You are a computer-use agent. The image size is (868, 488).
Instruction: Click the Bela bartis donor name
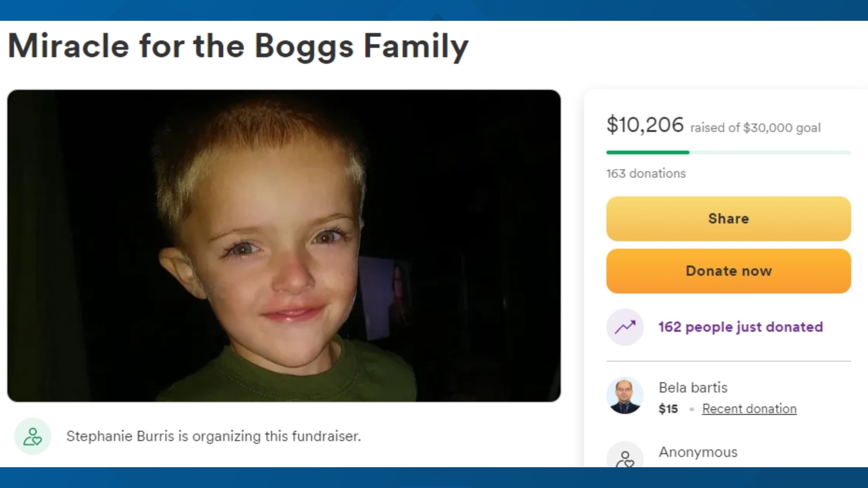[x=693, y=388]
